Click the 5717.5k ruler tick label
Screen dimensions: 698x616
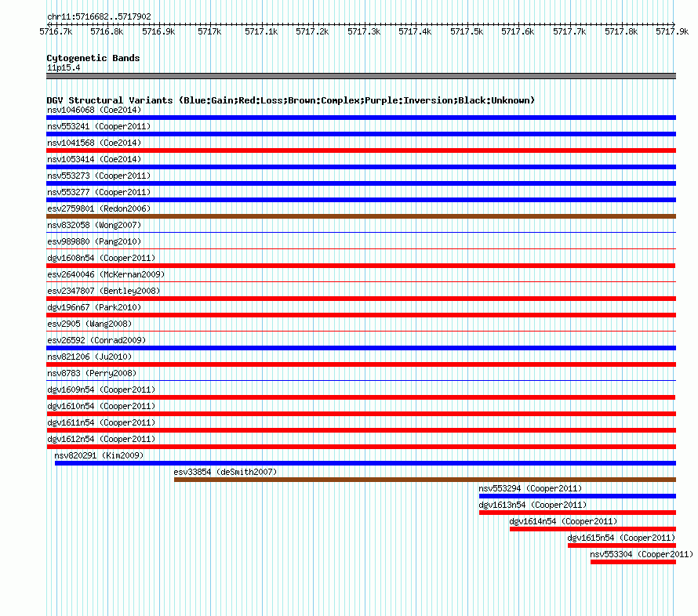click(x=467, y=31)
